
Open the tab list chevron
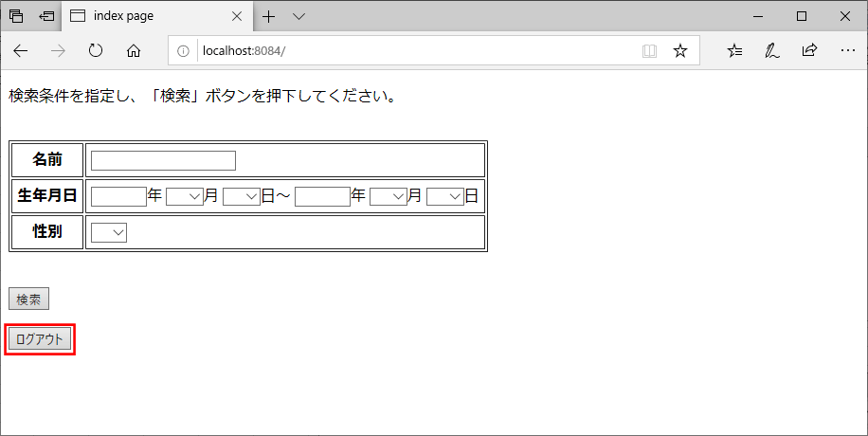pyautogui.click(x=298, y=16)
